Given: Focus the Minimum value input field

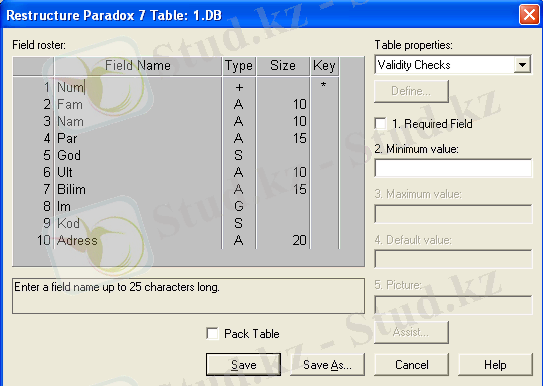Looking at the screenshot, I should [453, 168].
